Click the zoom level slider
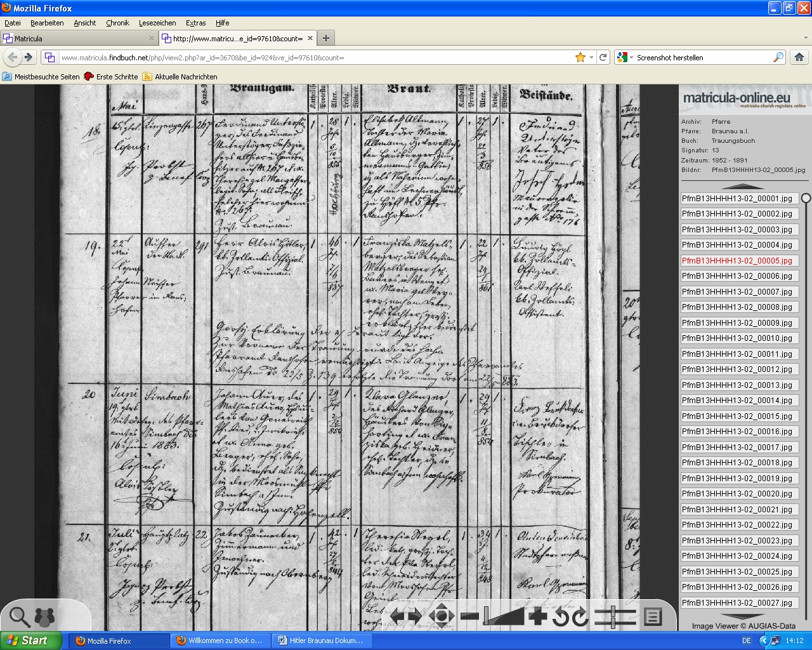The height and width of the screenshot is (650, 812). click(x=505, y=616)
